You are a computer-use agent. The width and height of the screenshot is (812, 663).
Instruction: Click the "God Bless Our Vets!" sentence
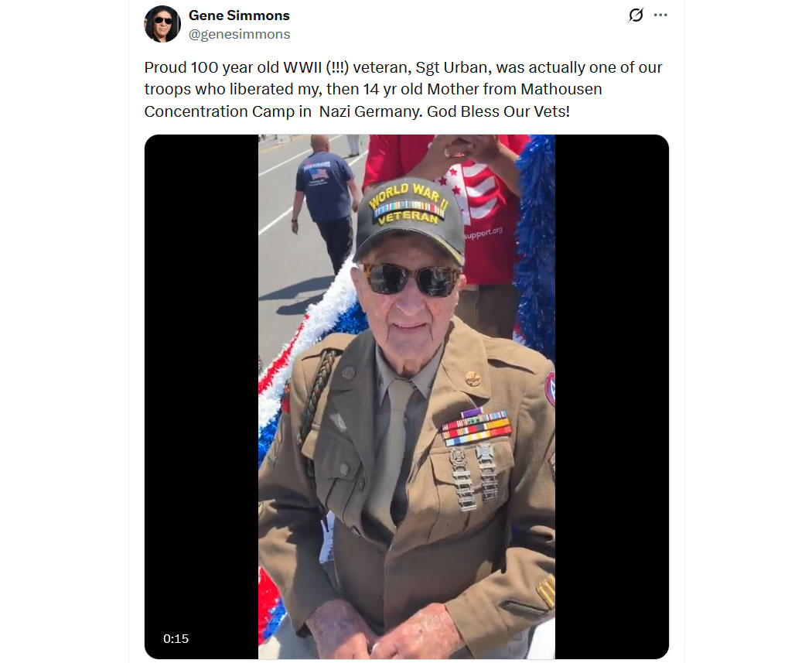(x=498, y=111)
